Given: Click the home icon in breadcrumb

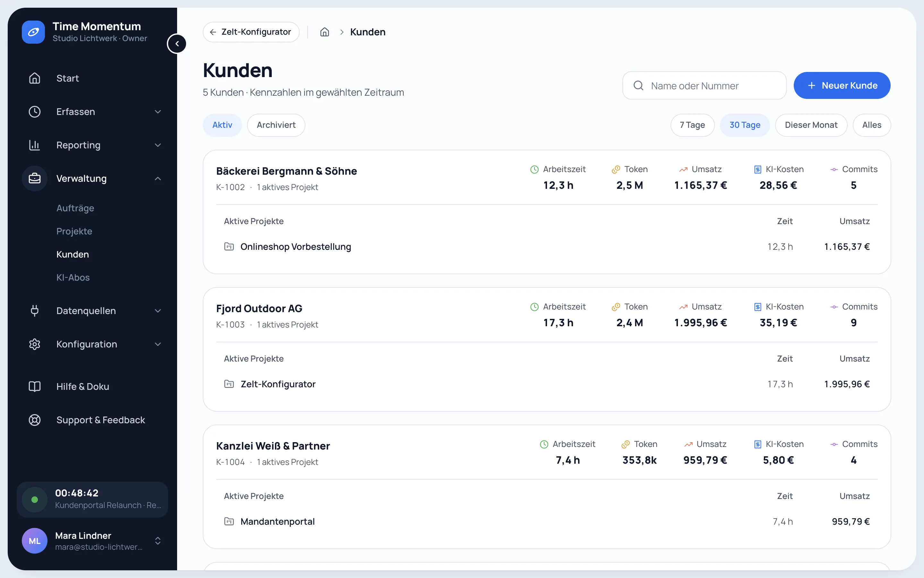Looking at the screenshot, I should click(325, 32).
